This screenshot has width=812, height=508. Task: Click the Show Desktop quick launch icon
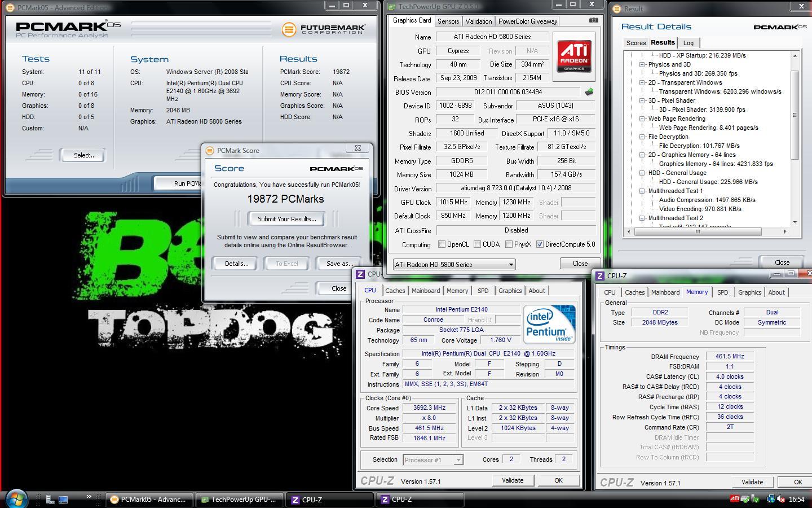click(63, 500)
